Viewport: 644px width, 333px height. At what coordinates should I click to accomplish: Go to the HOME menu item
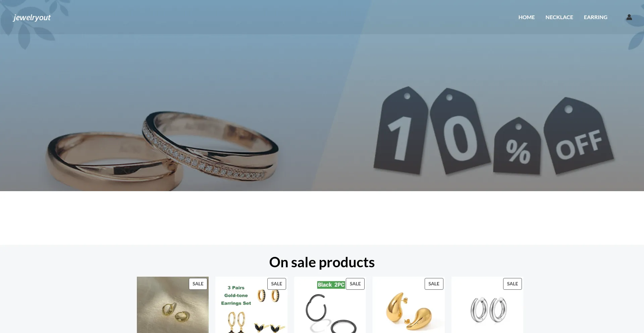point(526,17)
